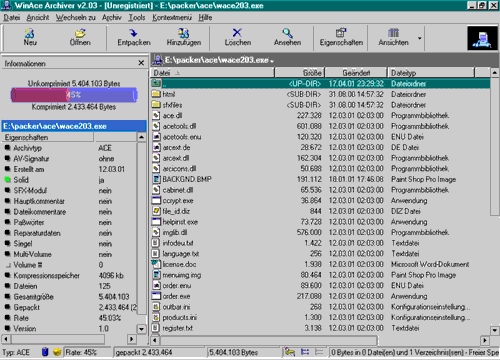
Task: Open the Hilfe menu
Action: [205, 17]
